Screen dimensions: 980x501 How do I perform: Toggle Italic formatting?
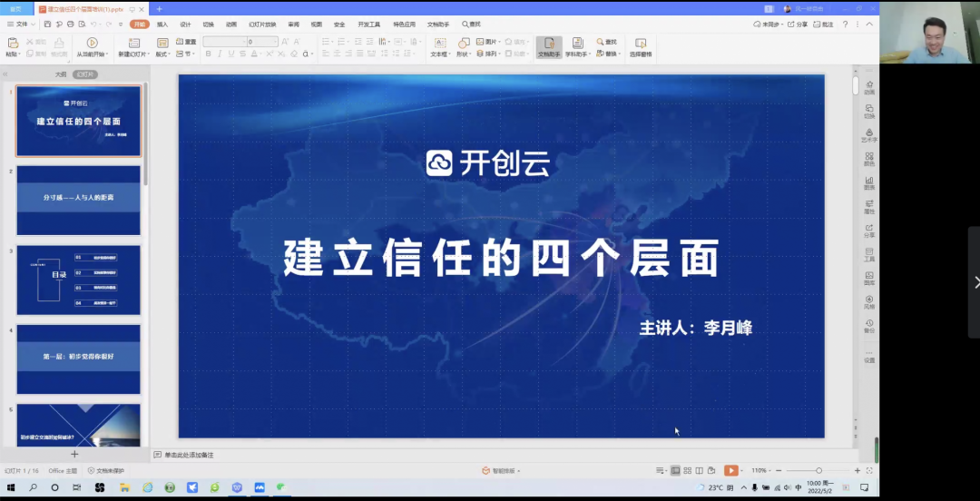[220, 54]
